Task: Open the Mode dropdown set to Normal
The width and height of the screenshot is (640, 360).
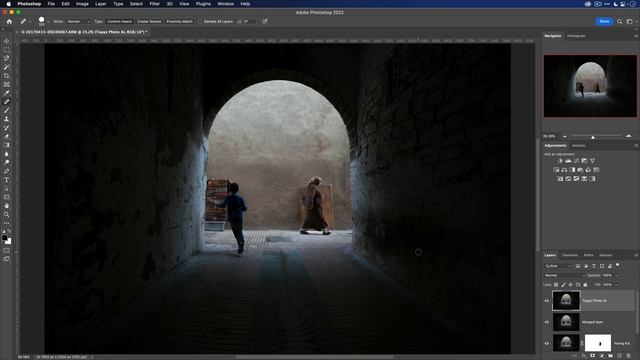Action: (78, 21)
